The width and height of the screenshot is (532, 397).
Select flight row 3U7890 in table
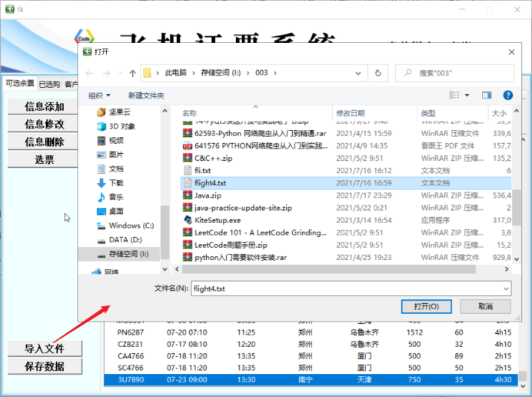coord(311,379)
